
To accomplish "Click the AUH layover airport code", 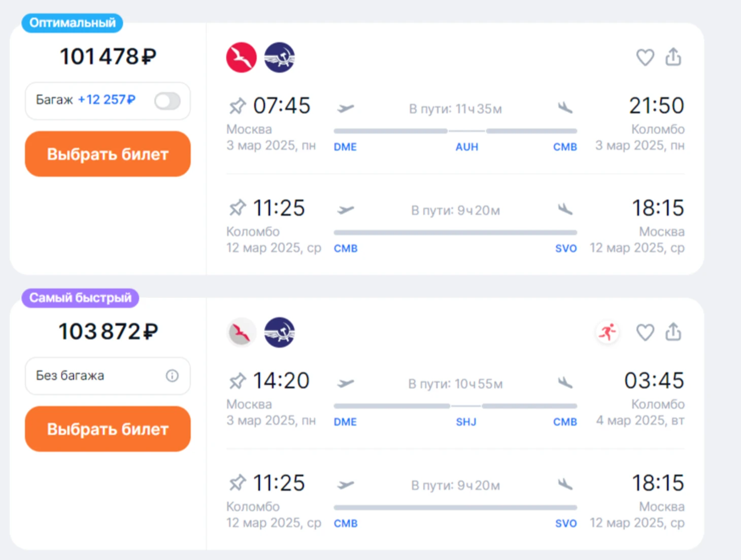I will coord(466,147).
